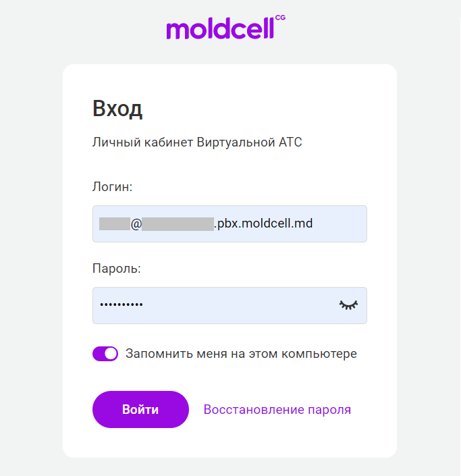This screenshot has height=476, width=461.
Task: Click the greyed-out username before the "@"
Action: tap(115, 223)
